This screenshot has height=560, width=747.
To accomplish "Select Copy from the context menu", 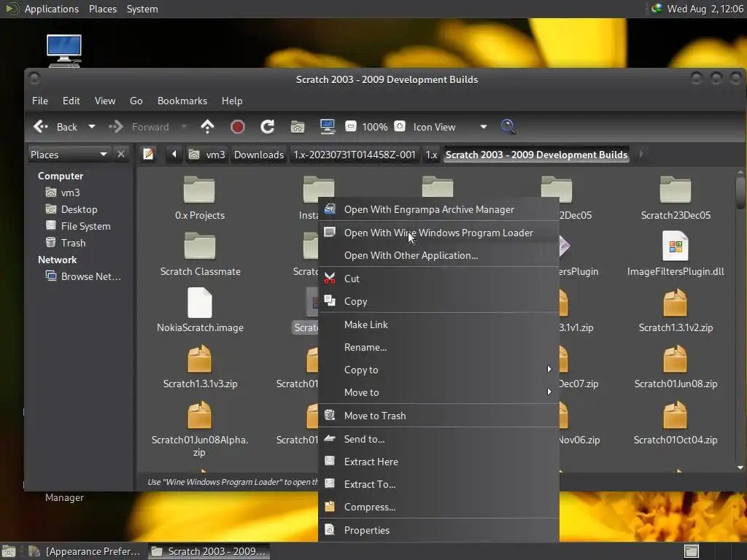I will click(x=438, y=301).
